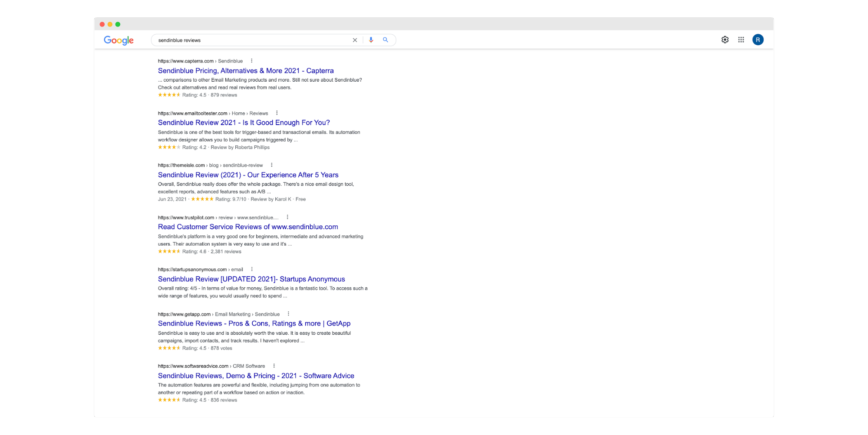Image resolution: width=868 pixels, height=435 pixels.
Task: Open Trustpilot Customer Service Reviews link
Action: (x=248, y=227)
